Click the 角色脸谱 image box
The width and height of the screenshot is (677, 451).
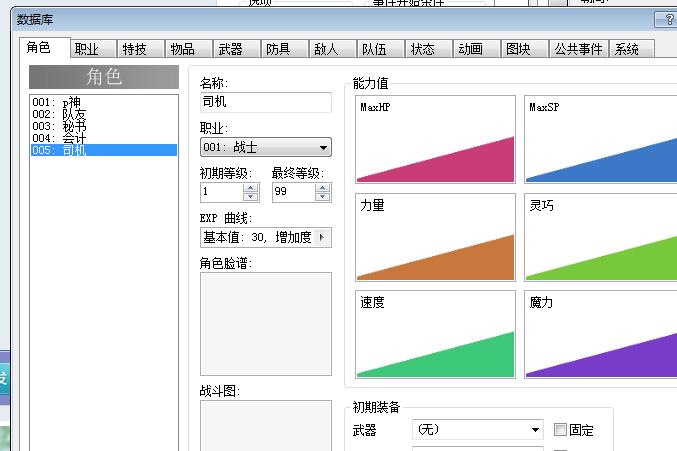266,324
